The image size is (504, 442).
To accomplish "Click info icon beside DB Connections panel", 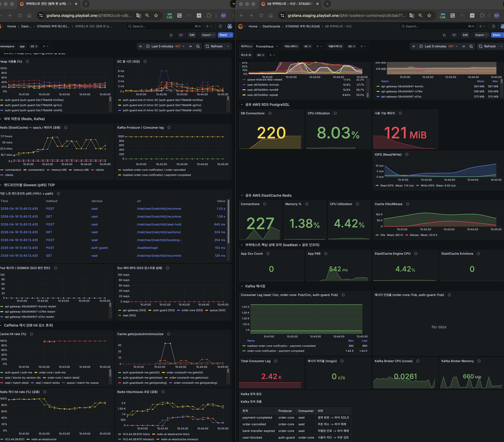I will 270,113.
